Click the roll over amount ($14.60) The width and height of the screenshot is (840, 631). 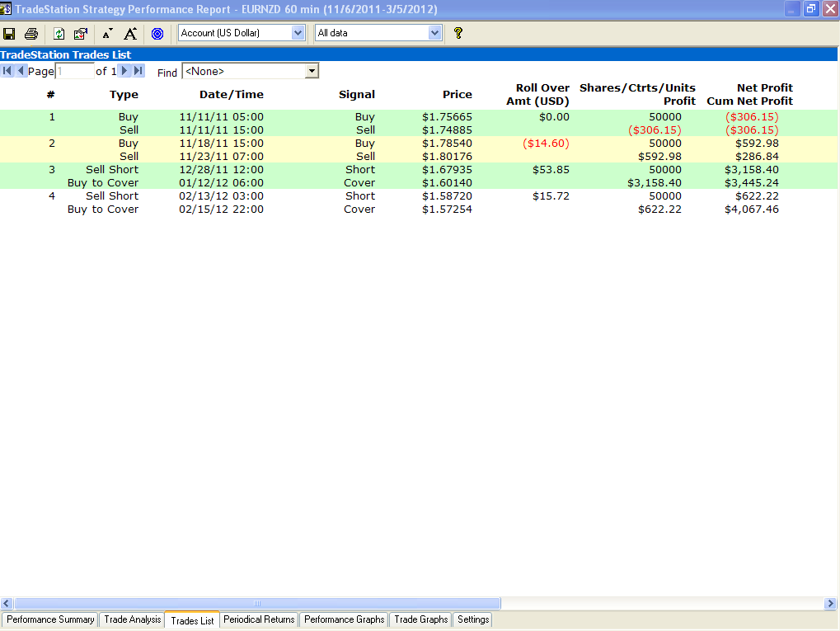point(546,144)
